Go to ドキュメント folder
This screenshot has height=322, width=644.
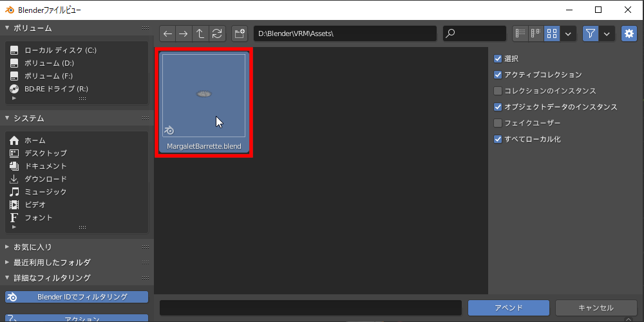tap(77, 166)
